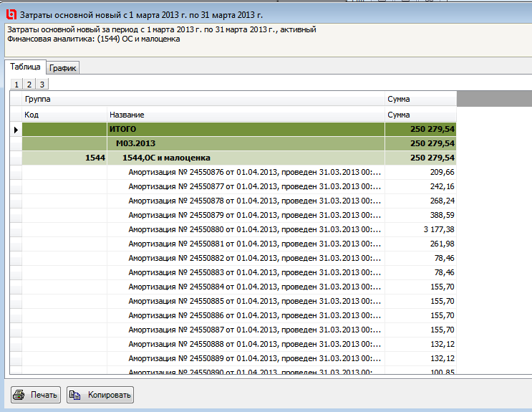The width and height of the screenshot is (532, 412).
Task: Switch to the График tab
Action: pyautogui.click(x=63, y=68)
